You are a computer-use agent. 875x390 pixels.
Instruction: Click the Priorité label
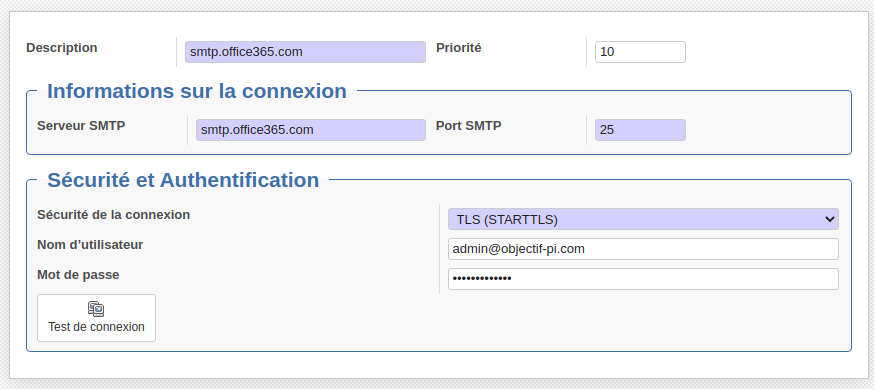(459, 48)
